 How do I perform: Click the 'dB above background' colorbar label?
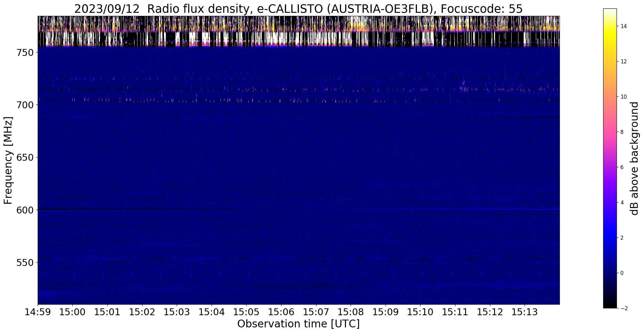click(x=635, y=159)
